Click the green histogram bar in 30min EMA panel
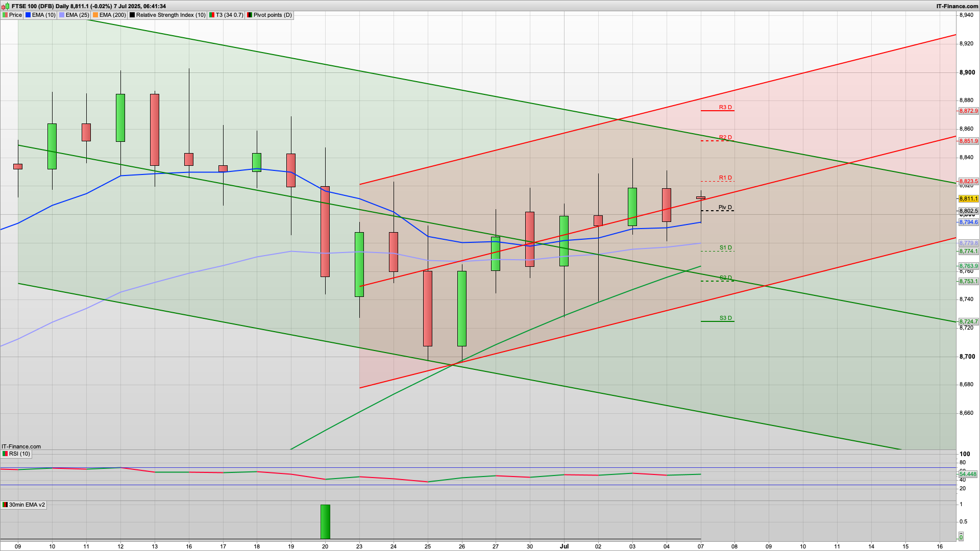This screenshot has width=980, height=551. pyautogui.click(x=325, y=522)
